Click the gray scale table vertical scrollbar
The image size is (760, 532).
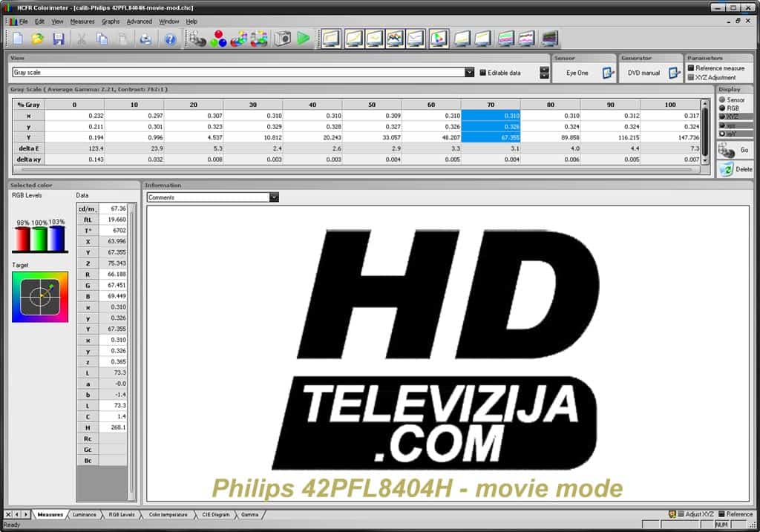(705, 132)
